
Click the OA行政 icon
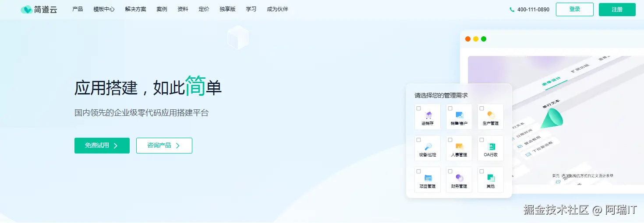click(491, 146)
